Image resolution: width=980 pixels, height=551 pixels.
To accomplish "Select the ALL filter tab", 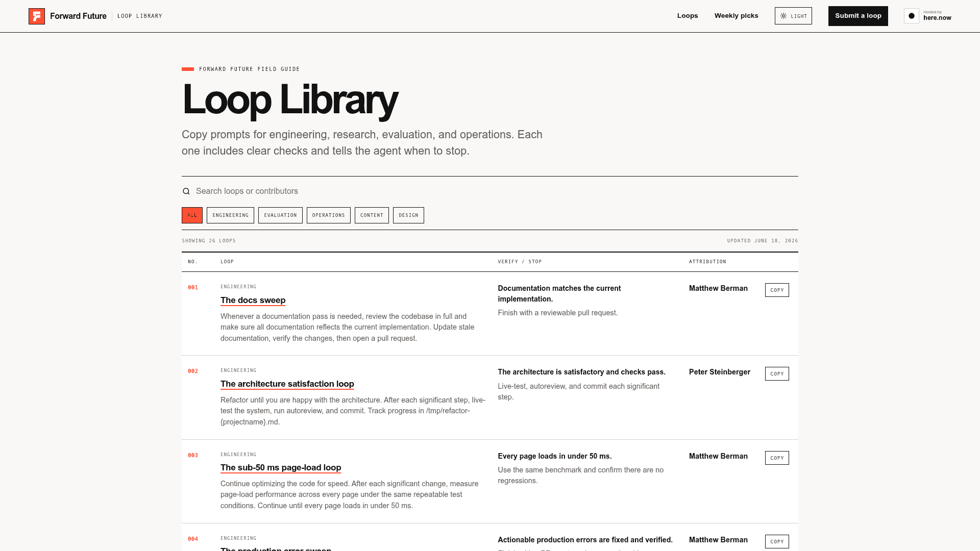I will tap(192, 215).
